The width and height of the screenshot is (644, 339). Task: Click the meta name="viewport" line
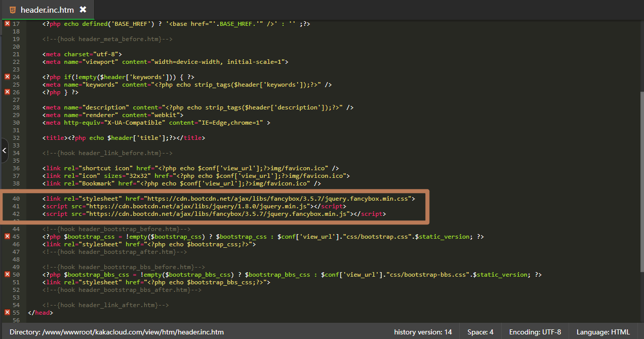point(166,62)
